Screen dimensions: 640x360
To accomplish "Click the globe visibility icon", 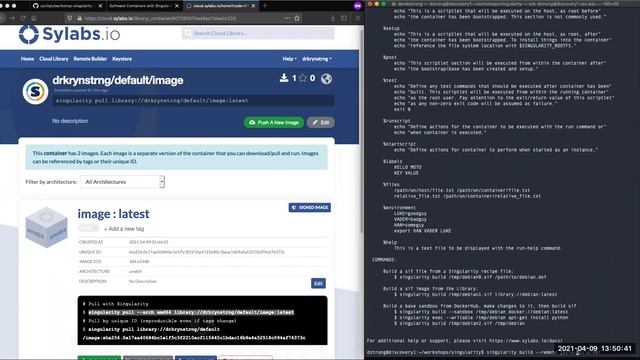I will [326, 78].
